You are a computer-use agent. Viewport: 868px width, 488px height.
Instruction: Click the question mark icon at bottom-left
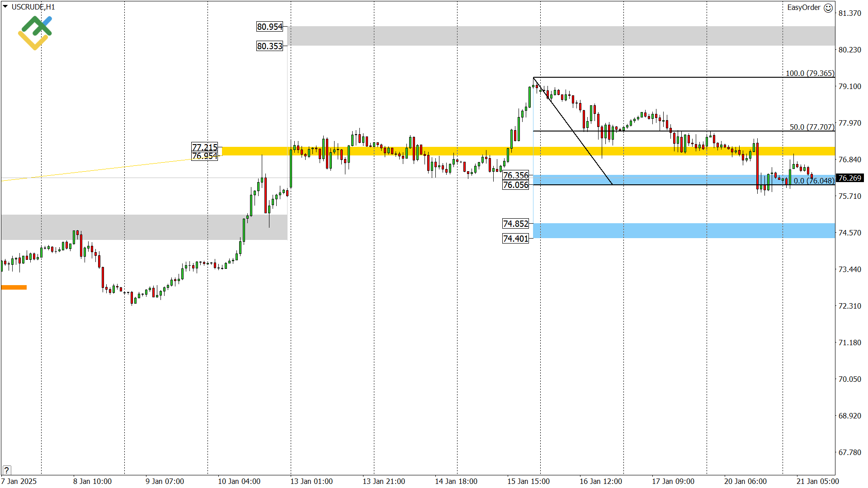6,470
